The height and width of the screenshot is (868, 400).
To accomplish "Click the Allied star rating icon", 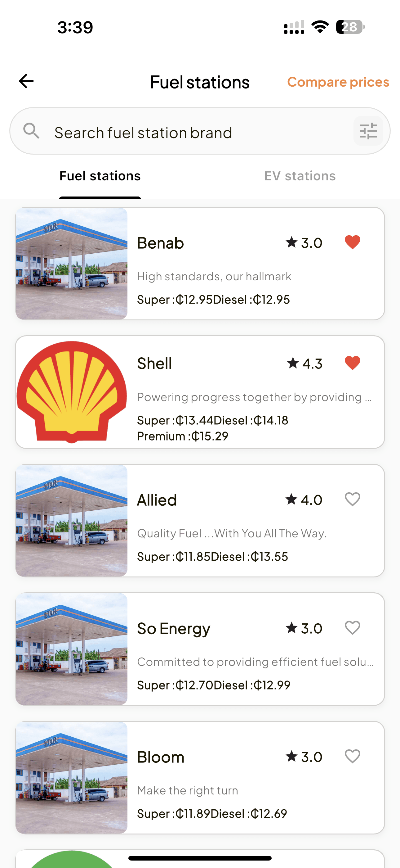I will (x=291, y=500).
